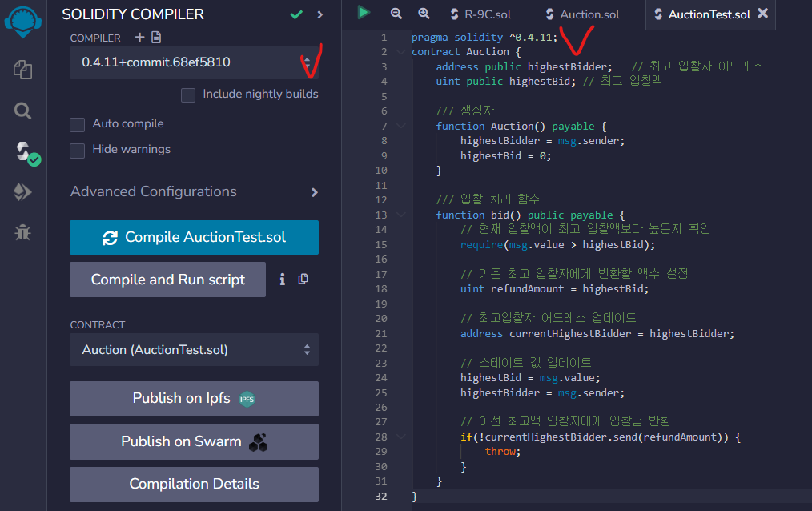The image size is (812, 511).
Task: Enable the Auto compile checkbox
Action: coord(77,125)
